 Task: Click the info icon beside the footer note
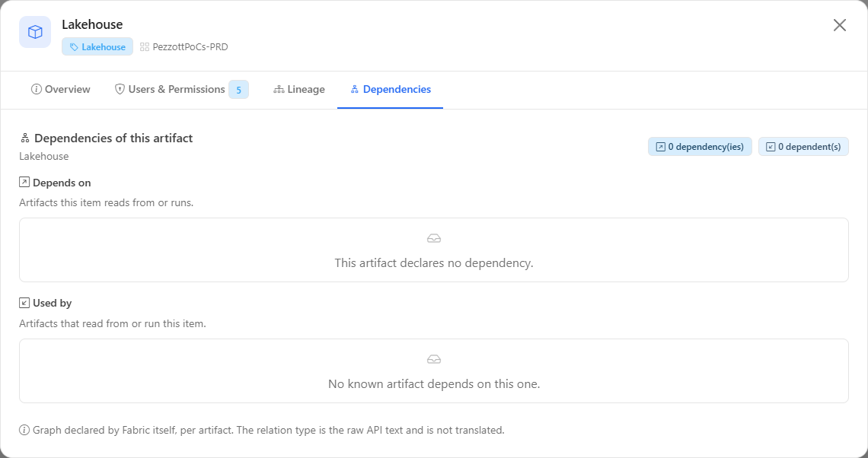[x=24, y=430]
